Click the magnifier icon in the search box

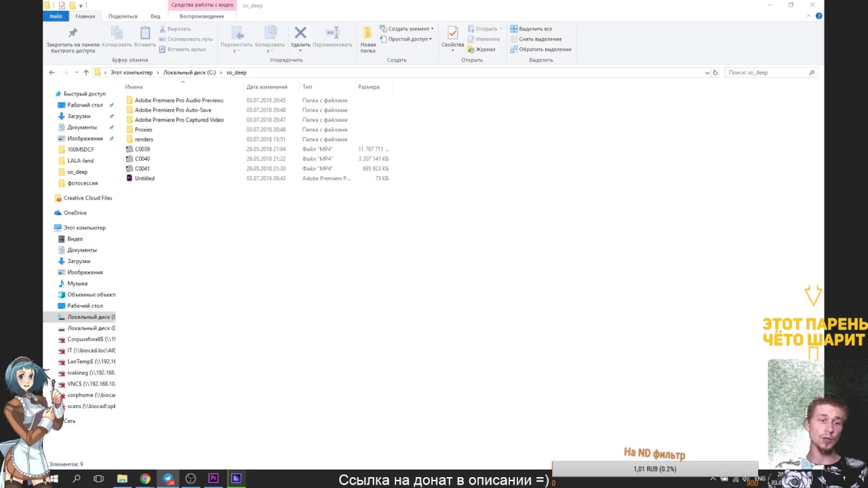(812, 73)
